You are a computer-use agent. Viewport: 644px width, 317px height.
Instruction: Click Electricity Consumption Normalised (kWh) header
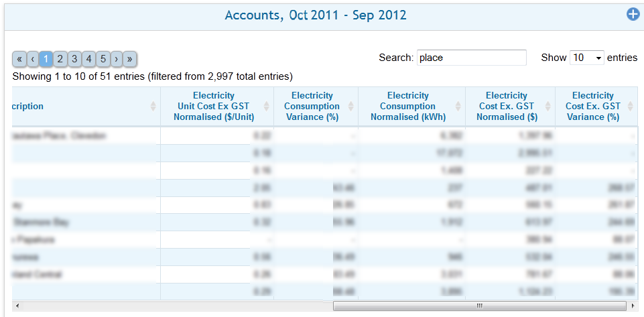point(407,107)
